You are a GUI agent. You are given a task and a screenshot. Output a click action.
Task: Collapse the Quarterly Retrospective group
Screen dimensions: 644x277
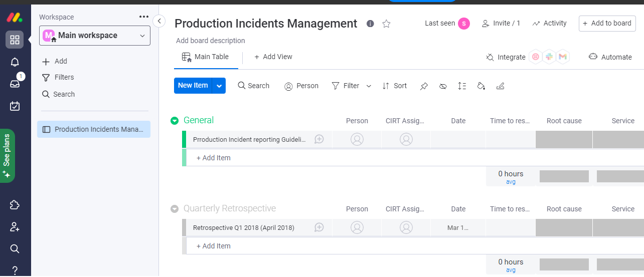coord(175,209)
